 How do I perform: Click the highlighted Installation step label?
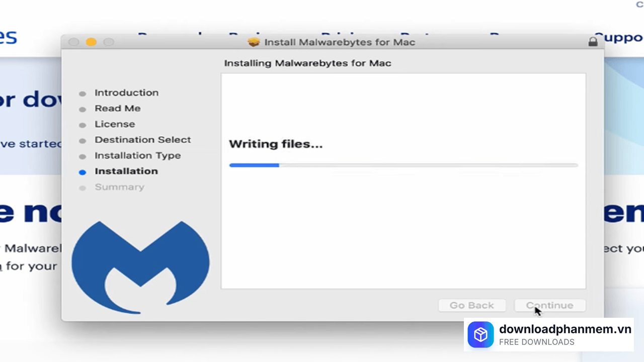[126, 171]
